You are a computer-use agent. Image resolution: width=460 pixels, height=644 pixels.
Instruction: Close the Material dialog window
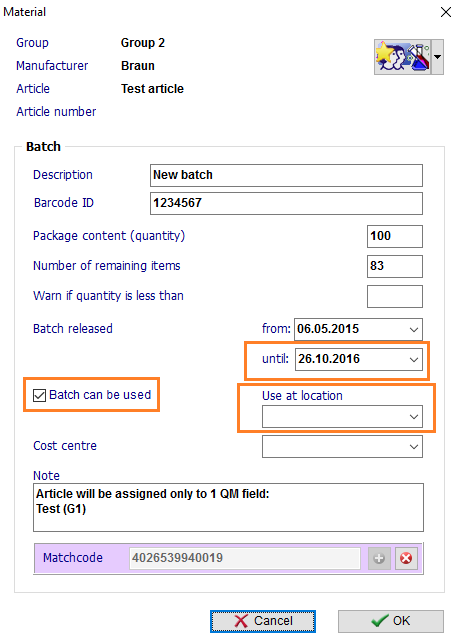click(446, 12)
